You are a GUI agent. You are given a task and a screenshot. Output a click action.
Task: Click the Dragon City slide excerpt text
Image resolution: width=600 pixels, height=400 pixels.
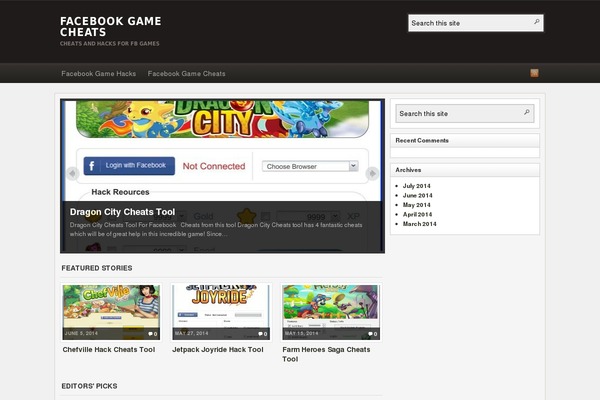tap(216, 229)
